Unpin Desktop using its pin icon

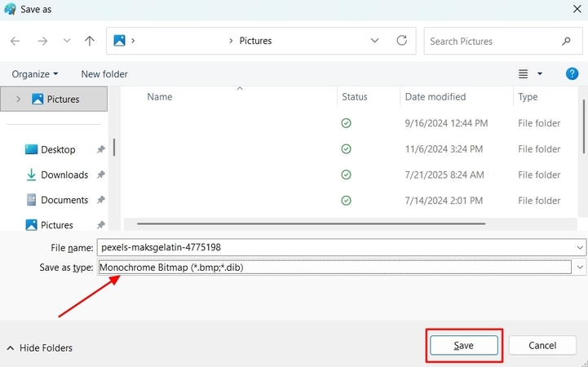(x=100, y=150)
